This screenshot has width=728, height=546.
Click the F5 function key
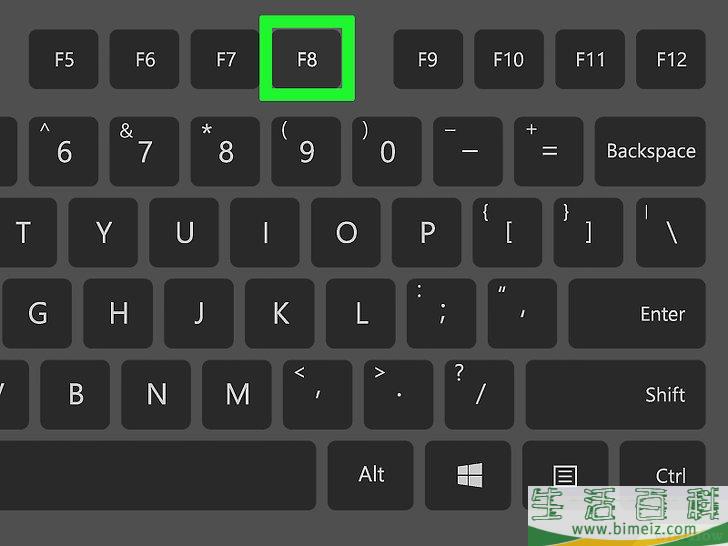[x=64, y=59]
